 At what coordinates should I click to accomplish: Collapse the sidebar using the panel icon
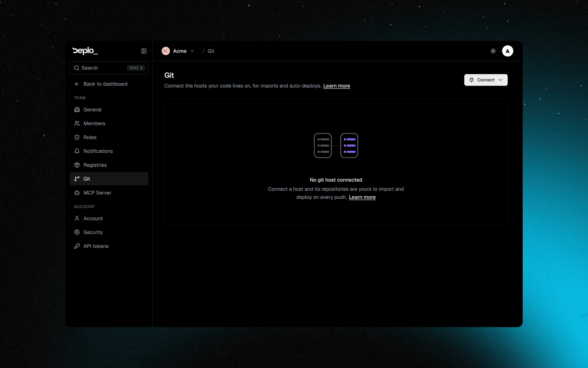pyautogui.click(x=144, y=51)
